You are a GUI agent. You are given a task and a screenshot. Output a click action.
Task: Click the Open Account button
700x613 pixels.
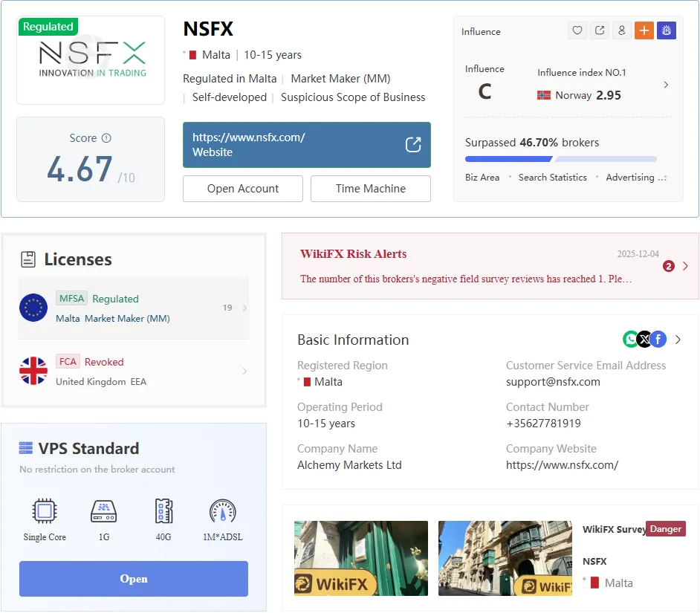click(243, 189)
